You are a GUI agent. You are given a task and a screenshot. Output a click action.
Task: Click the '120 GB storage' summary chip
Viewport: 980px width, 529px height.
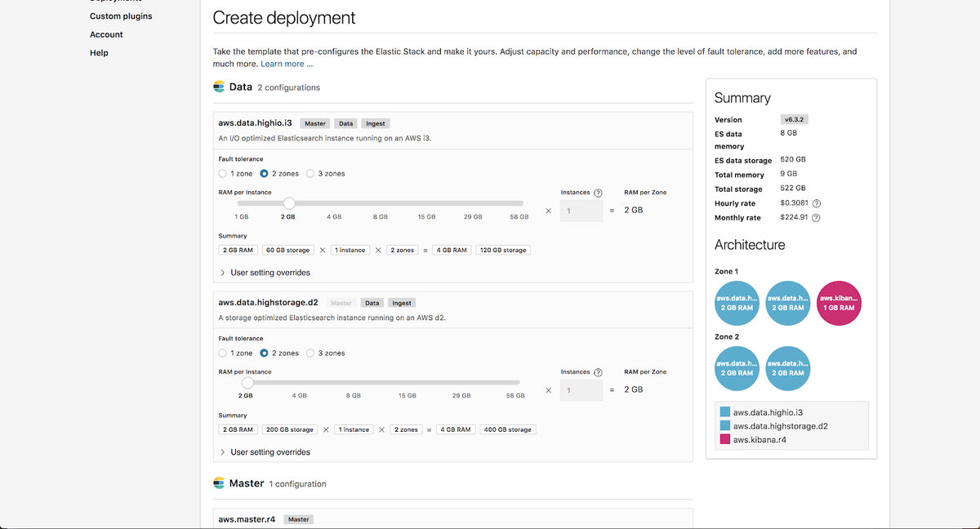[x=503, y=251]
